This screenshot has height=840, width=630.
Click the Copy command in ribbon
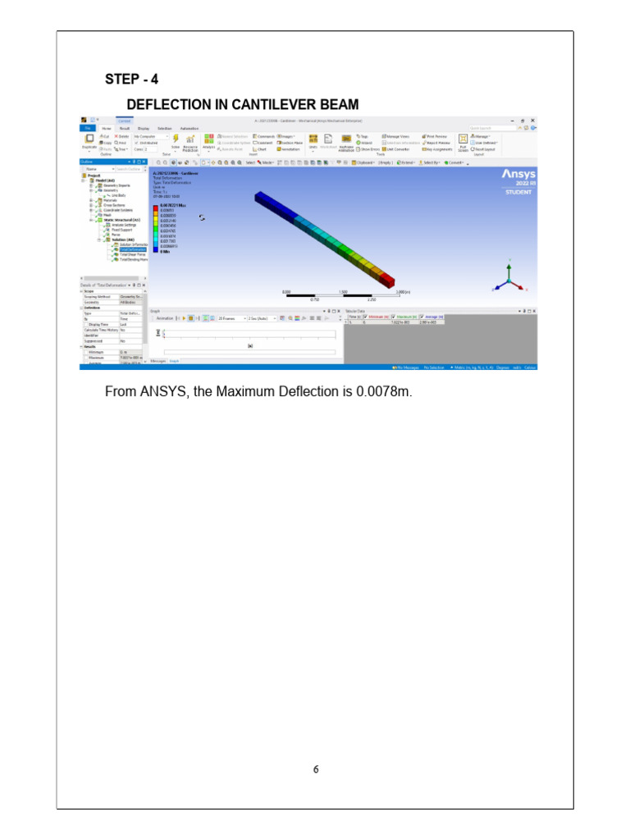coord(105,143)
